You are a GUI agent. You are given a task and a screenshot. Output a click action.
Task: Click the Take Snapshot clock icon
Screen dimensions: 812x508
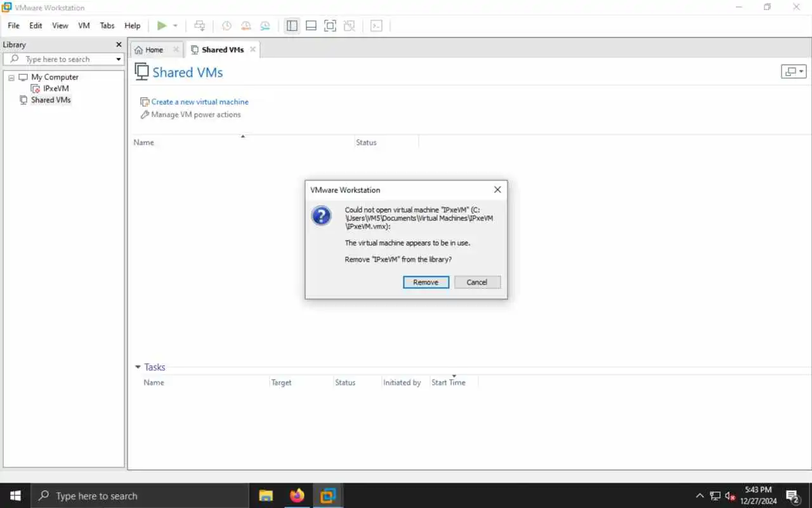[226, 25]
